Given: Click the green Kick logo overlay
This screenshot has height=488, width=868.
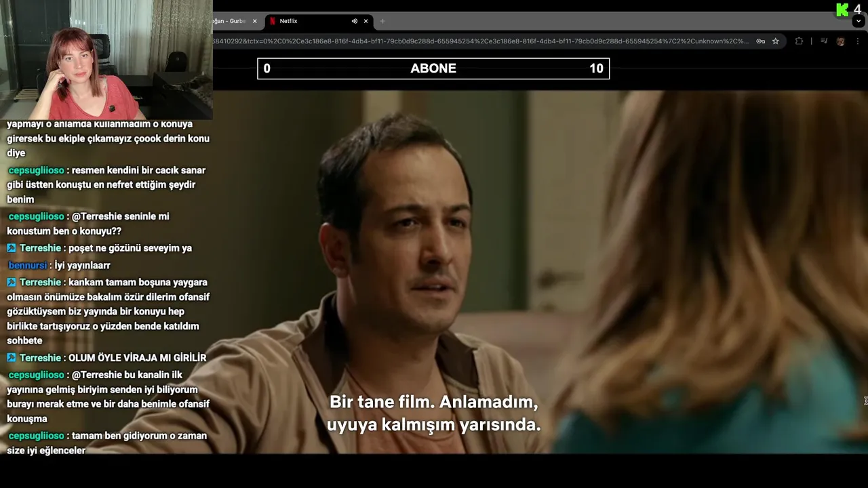Looking at the screenshot, I should 842,9.
